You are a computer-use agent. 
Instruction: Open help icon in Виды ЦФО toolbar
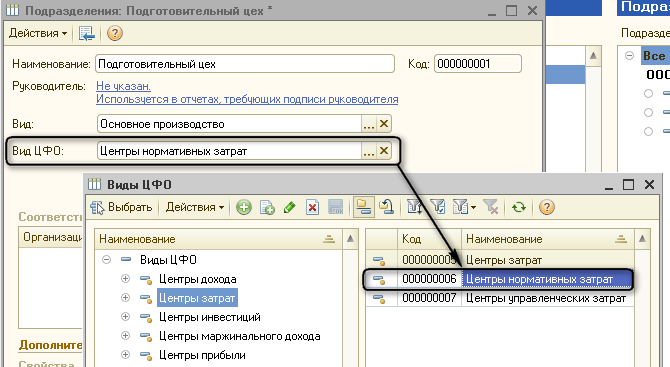pyautogui.click(x=547, y=208)
